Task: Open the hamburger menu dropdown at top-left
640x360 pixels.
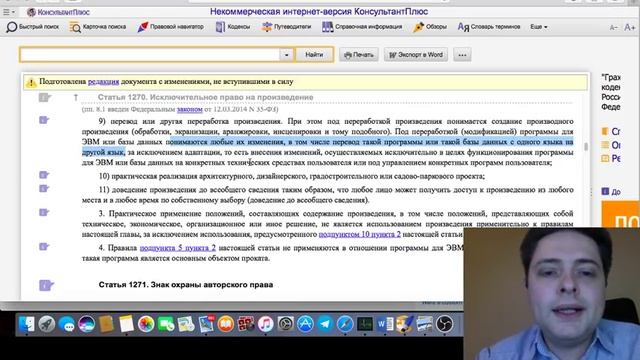Action: (x=9, y=12)
